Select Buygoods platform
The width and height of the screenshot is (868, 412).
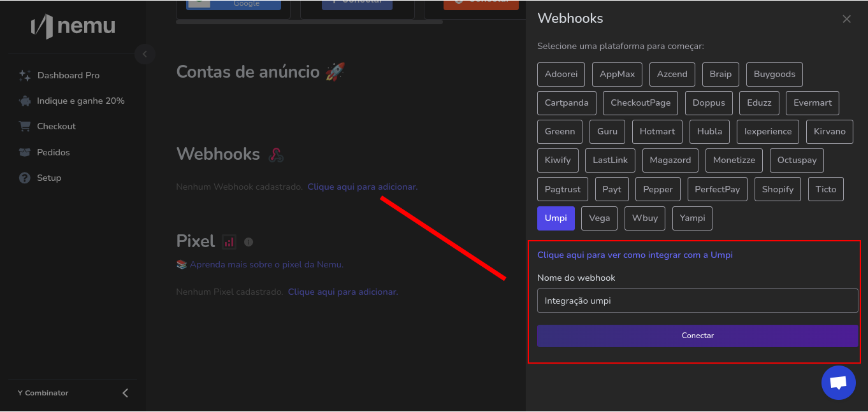click(774, 74)
